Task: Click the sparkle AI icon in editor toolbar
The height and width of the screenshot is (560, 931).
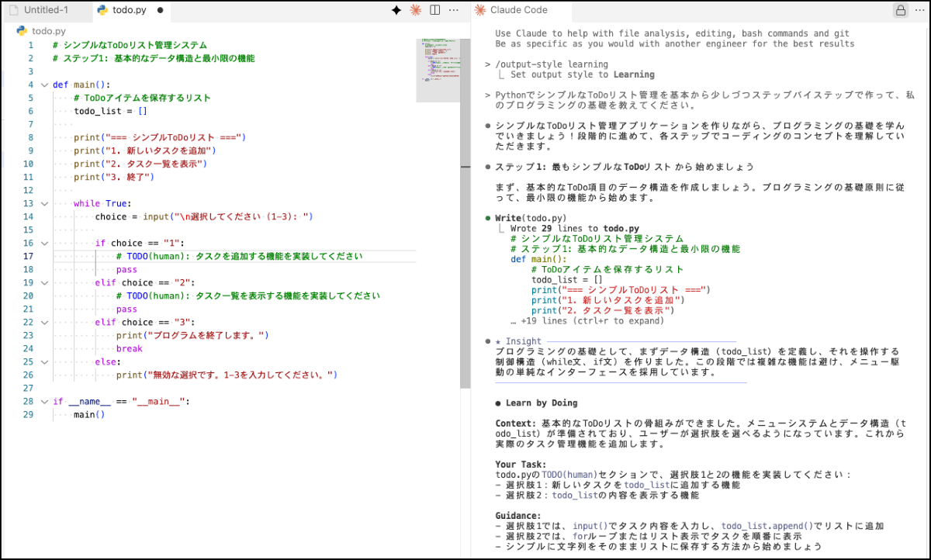Action: (x=396, y=10)
